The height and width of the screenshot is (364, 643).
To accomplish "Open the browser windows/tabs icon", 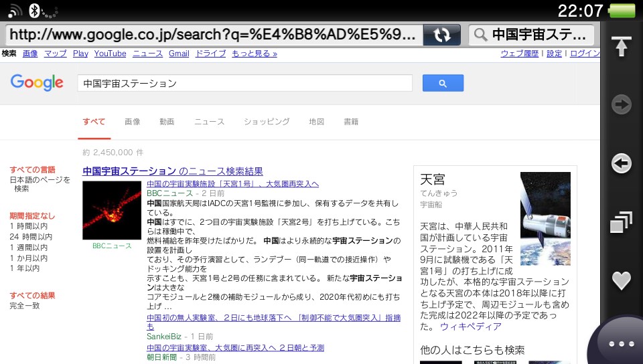I will (x=622, y=222).
